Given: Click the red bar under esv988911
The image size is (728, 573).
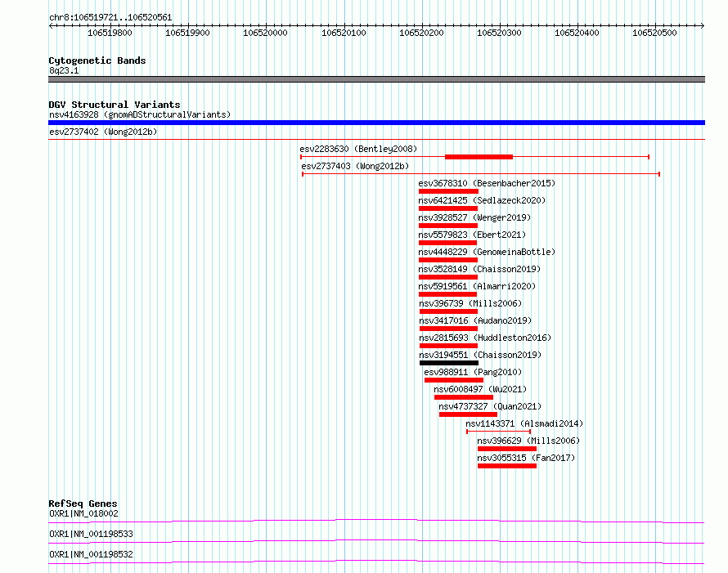Looking at the screenshot, I should (x=454, y=380).
